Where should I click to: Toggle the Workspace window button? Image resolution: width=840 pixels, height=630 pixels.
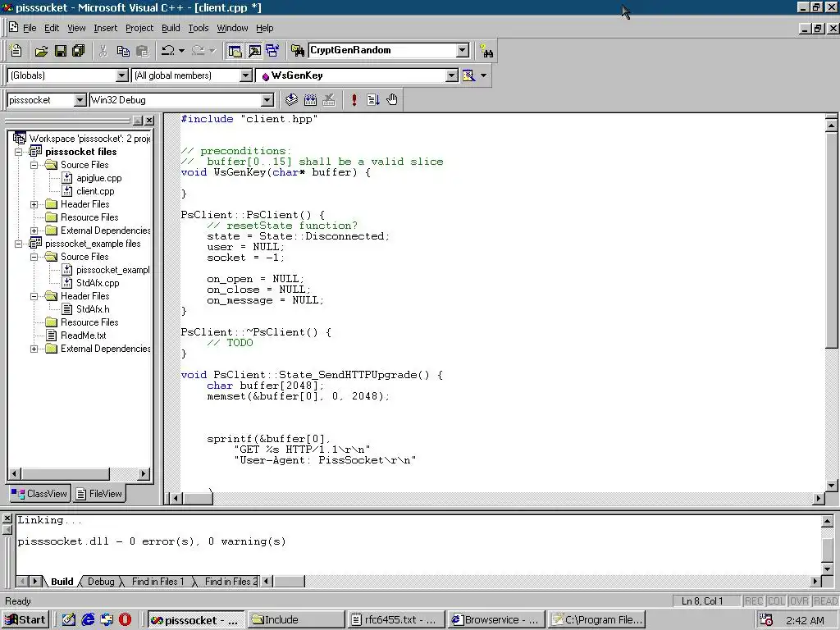pos(235,50)
